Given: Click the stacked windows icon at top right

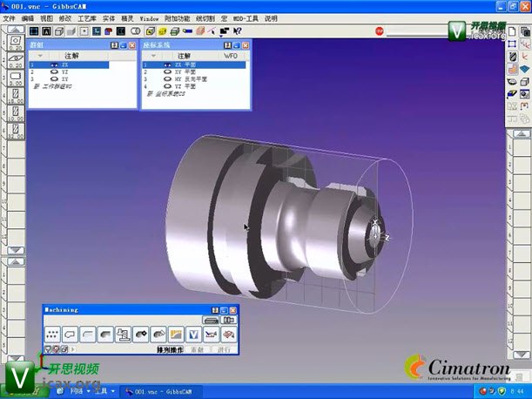Looking at the screenshot, I should click(525, 31).
